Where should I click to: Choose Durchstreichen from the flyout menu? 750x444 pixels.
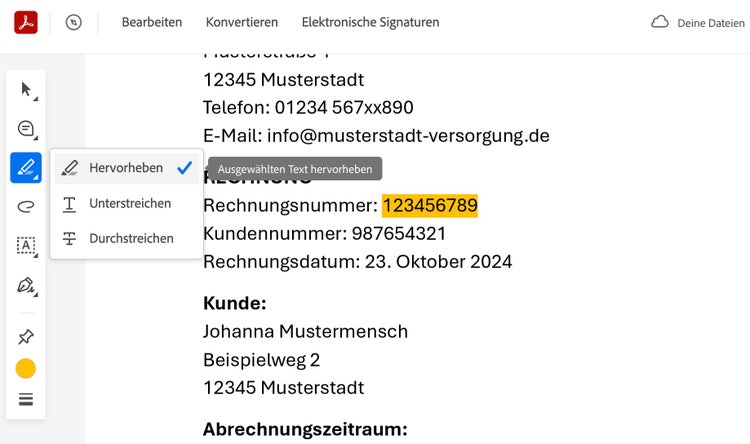pos(131,238)
